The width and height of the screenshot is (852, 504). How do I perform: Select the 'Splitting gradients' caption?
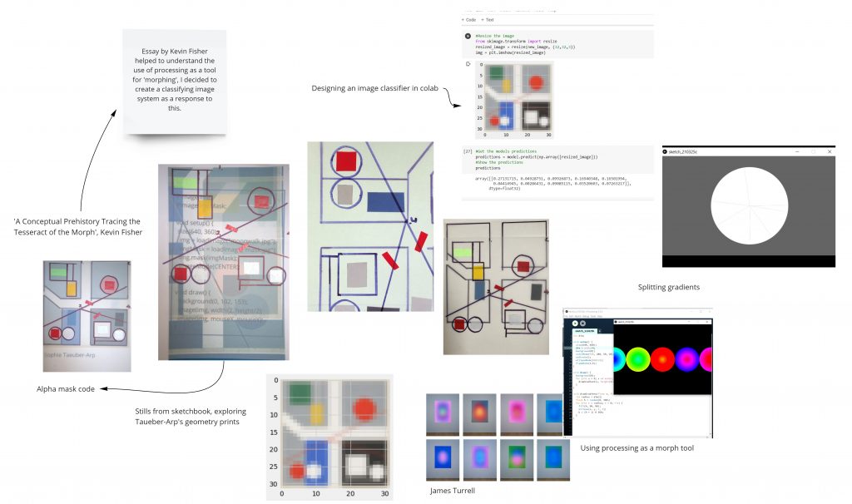coord(668,287)
